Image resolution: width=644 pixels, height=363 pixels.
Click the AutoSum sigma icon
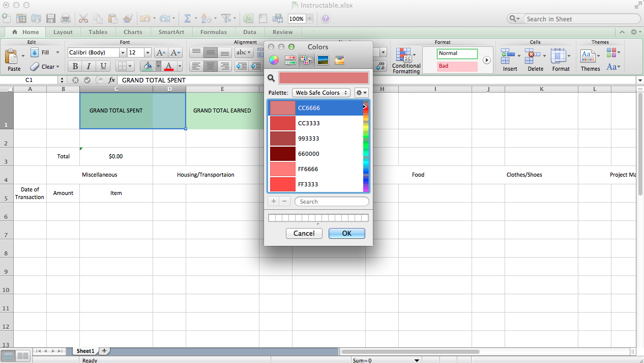tap(187, 19)
